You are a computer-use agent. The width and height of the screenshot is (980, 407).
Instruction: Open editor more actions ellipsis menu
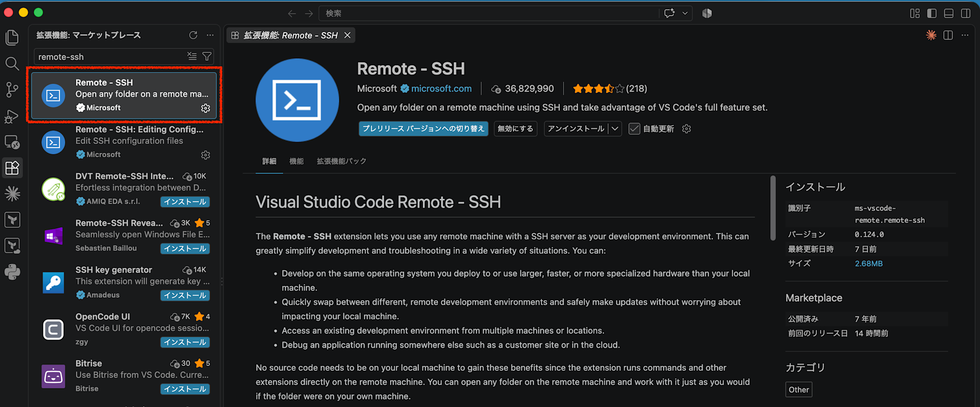pos(965,35)
